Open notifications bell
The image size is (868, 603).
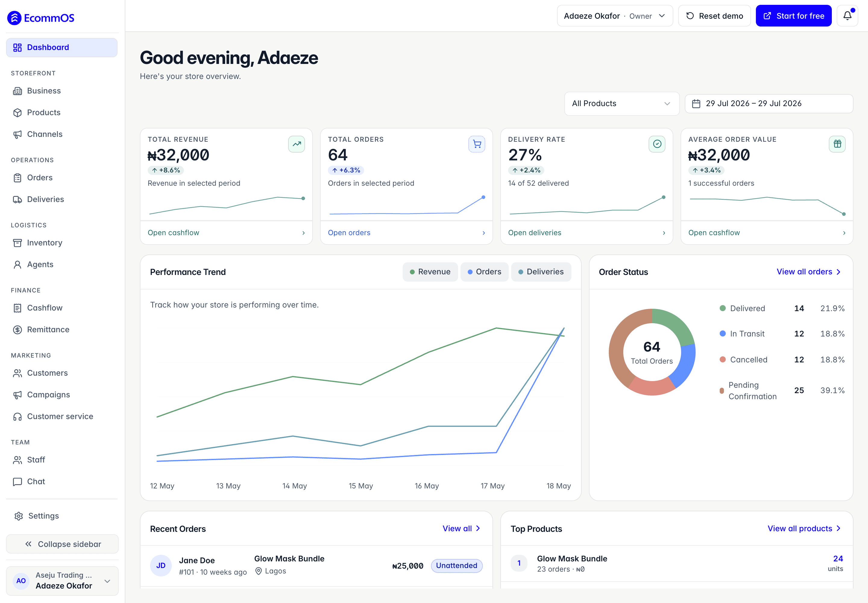click(847, 16)
